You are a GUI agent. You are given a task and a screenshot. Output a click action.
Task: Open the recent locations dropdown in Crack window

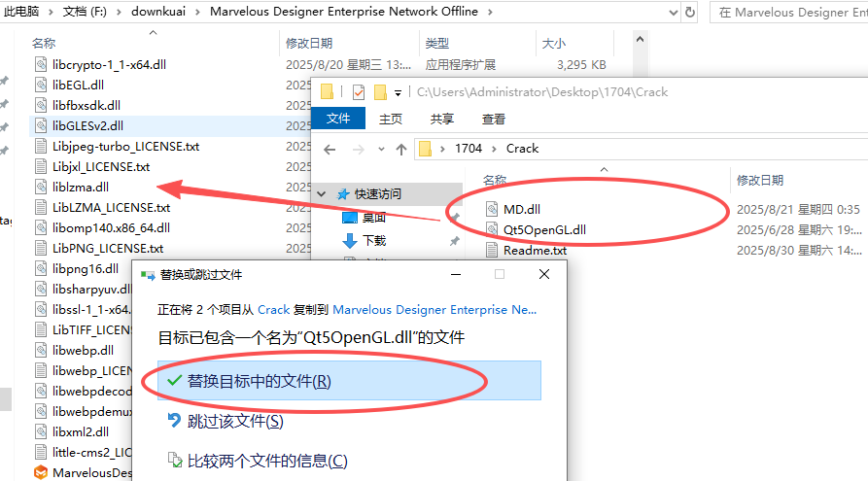(x=381, y=149)
